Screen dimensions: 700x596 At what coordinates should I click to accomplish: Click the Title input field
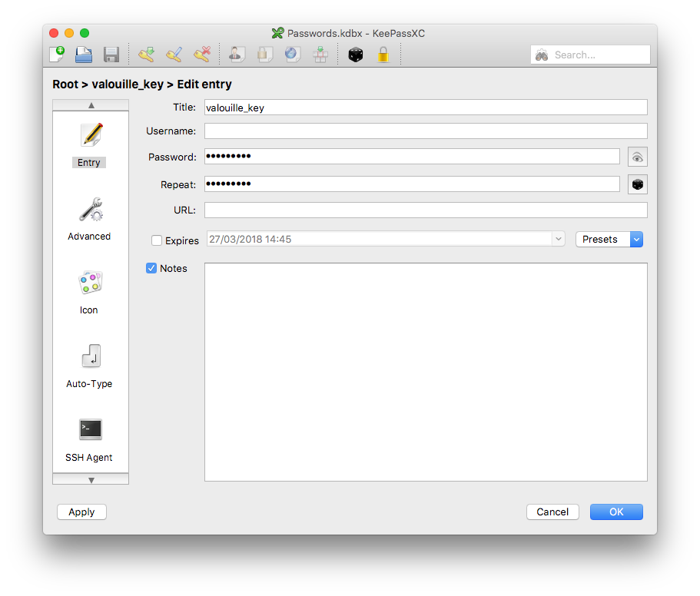point(426,108)
